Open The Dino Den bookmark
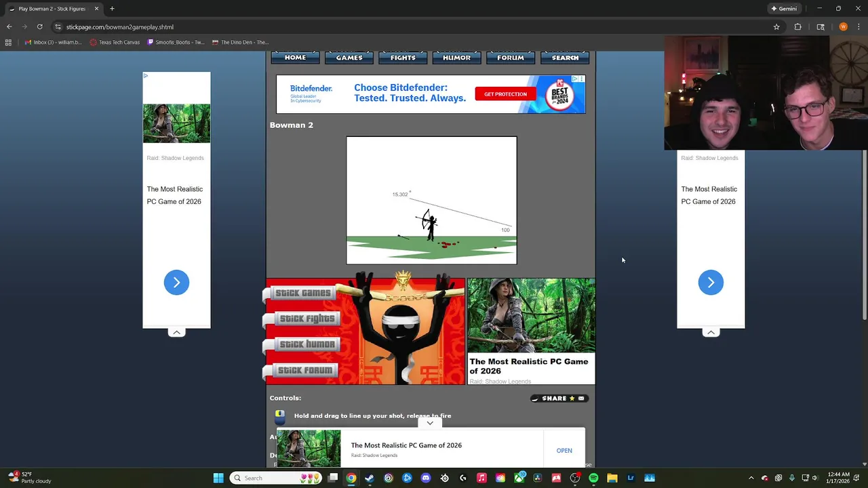The width and height of the screenshot is (868, 488). click(240, 42)
